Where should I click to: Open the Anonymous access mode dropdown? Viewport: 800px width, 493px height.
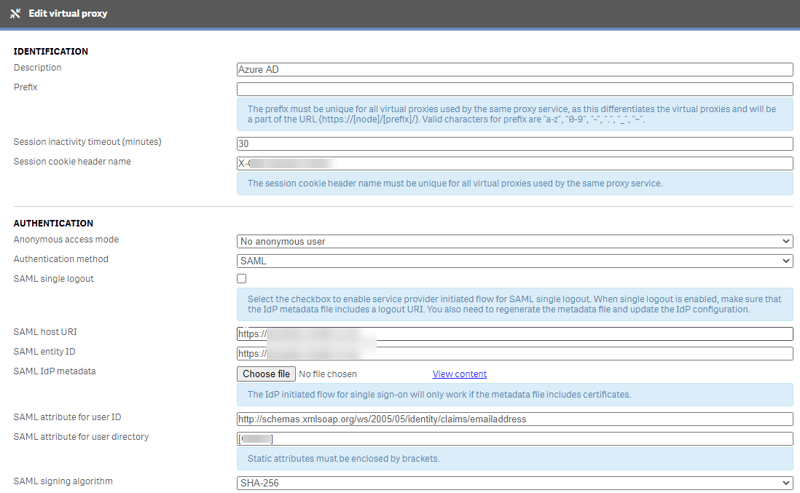click(515, 241)
